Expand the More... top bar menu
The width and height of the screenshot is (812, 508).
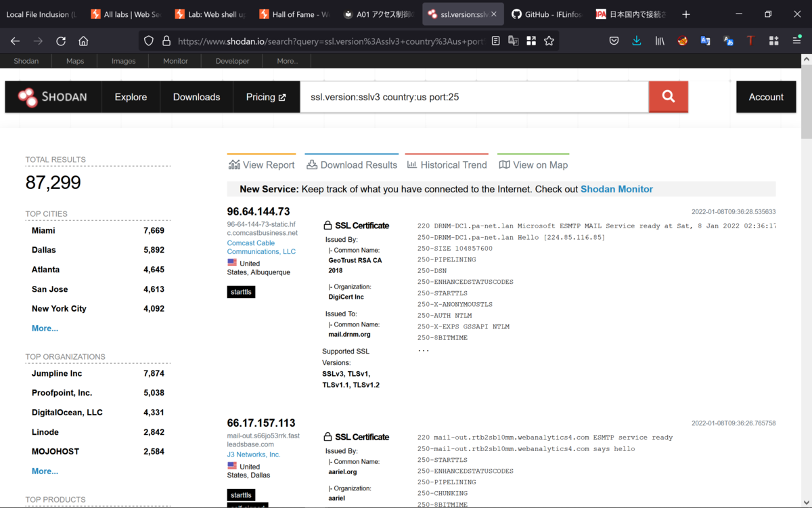(287, 61)
